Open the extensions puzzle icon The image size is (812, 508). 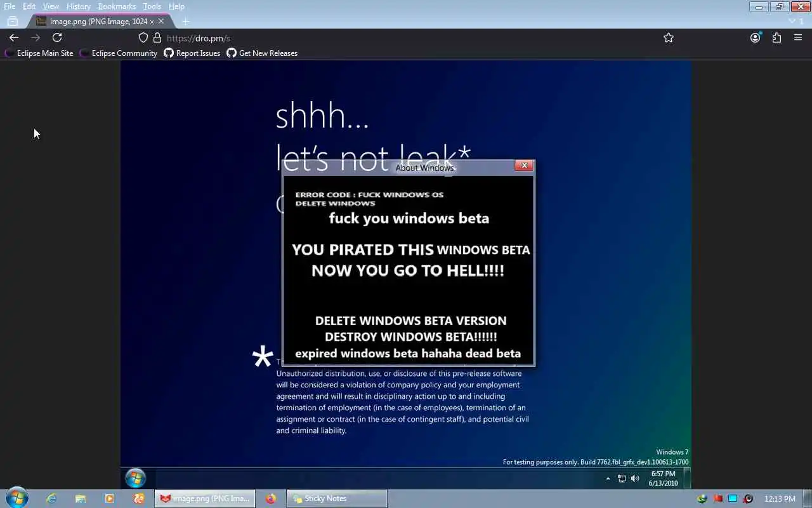[x=776, y=37]
